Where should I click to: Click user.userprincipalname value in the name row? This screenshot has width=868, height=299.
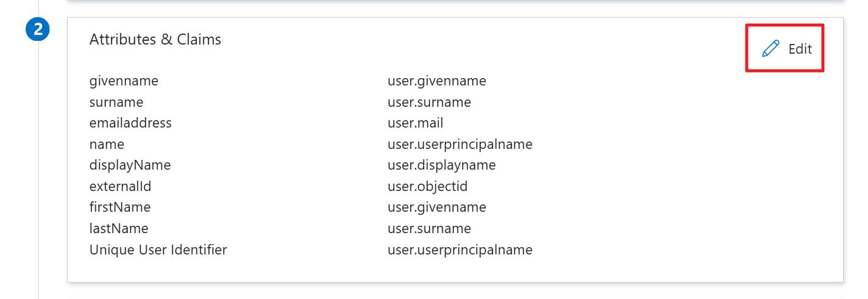click(x=460, y=145)
